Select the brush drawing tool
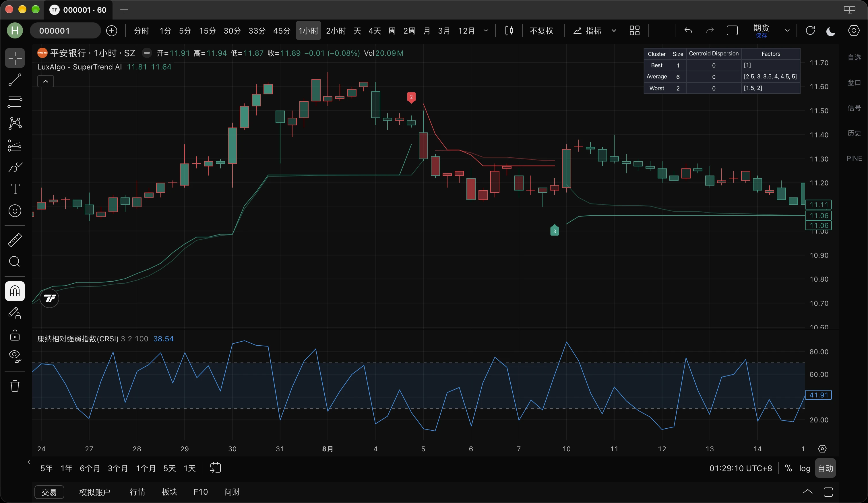Viewport: 868px width, 503px height. (x=15, y=167)
